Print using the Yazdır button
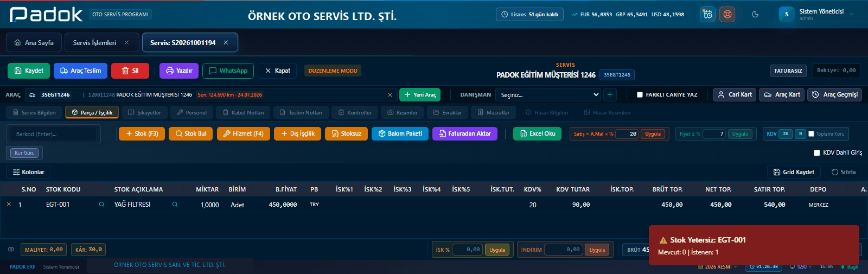This screenshot has width=868, height=274. click(179, 71)
